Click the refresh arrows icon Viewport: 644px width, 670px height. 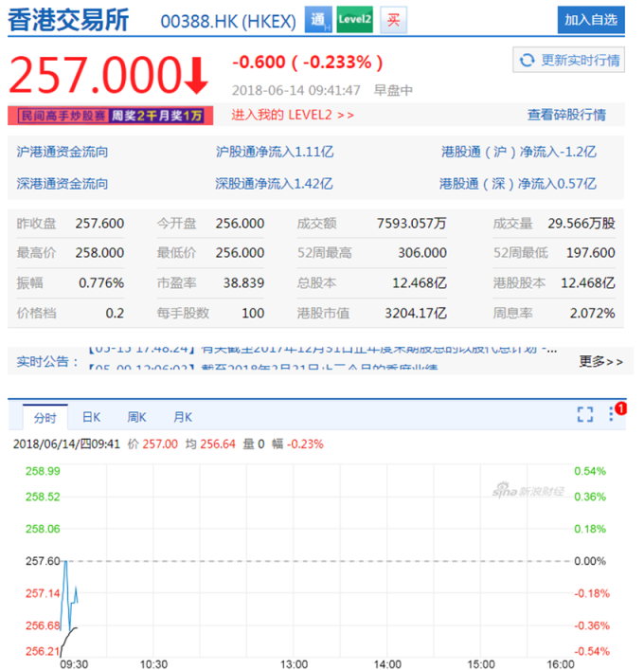pos(527,60)
